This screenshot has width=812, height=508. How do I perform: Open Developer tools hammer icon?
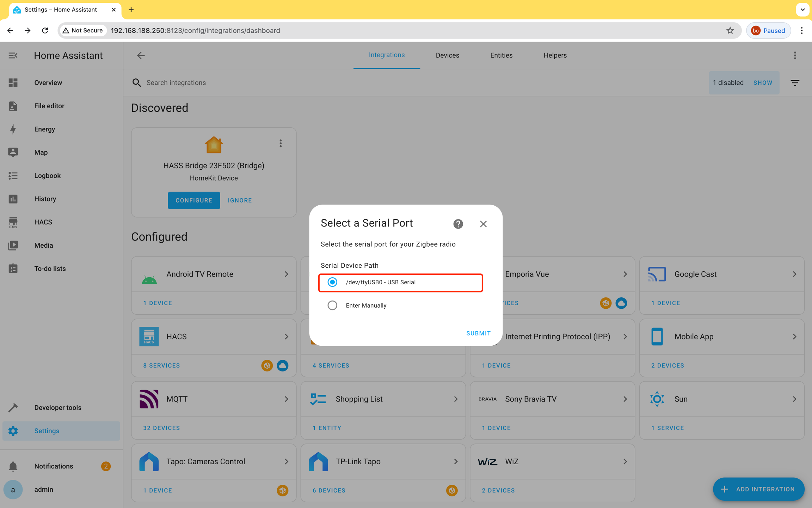coord(13,407)
